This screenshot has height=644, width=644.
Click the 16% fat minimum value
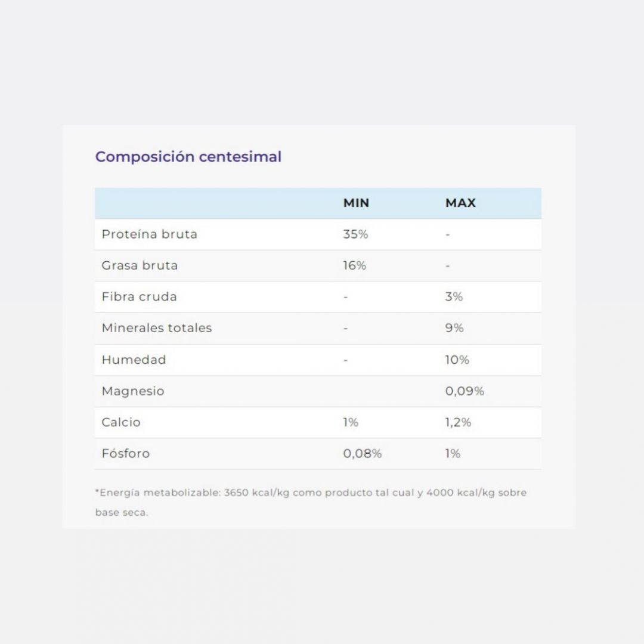tap(354, 265)
